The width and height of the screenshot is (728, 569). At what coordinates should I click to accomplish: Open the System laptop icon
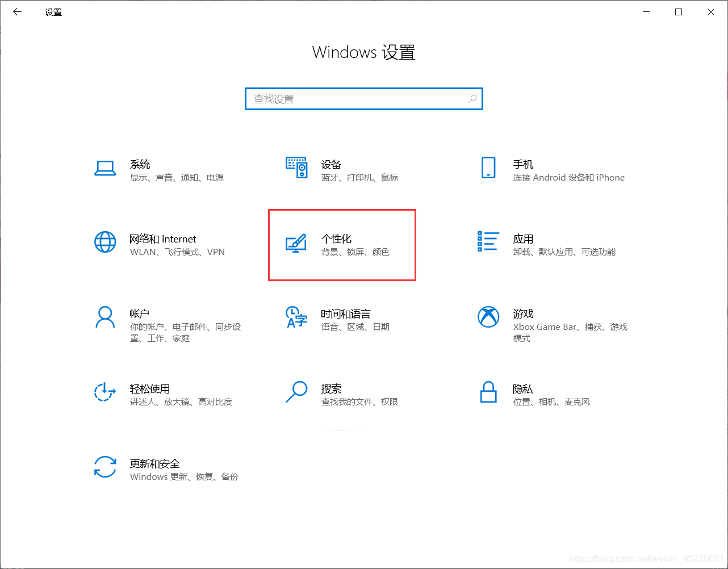[x=105, y=169]
